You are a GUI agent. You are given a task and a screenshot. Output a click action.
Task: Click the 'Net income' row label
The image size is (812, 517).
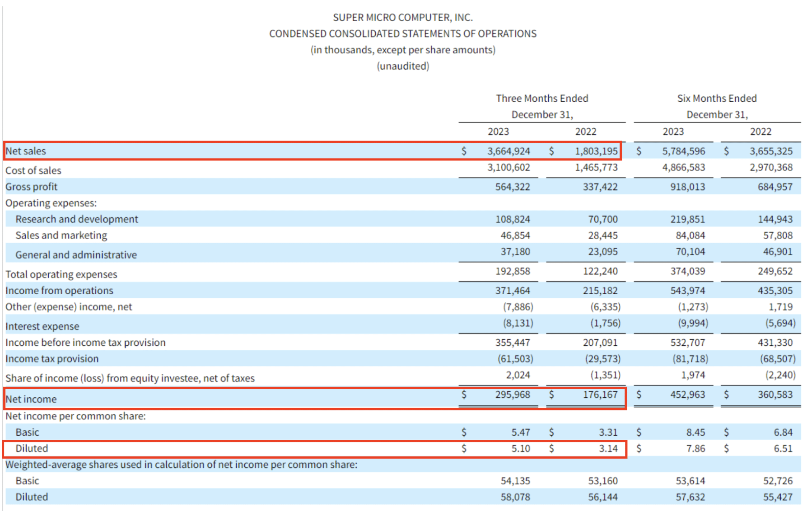31,399
